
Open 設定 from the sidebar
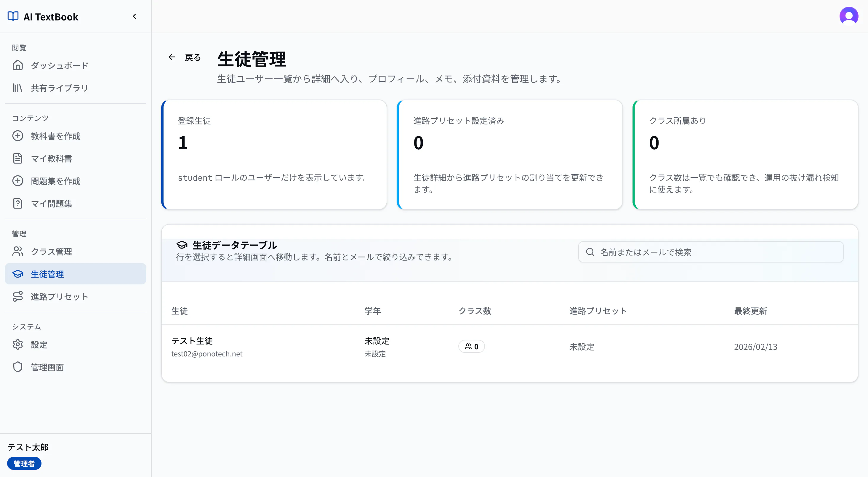click(76, 345)
